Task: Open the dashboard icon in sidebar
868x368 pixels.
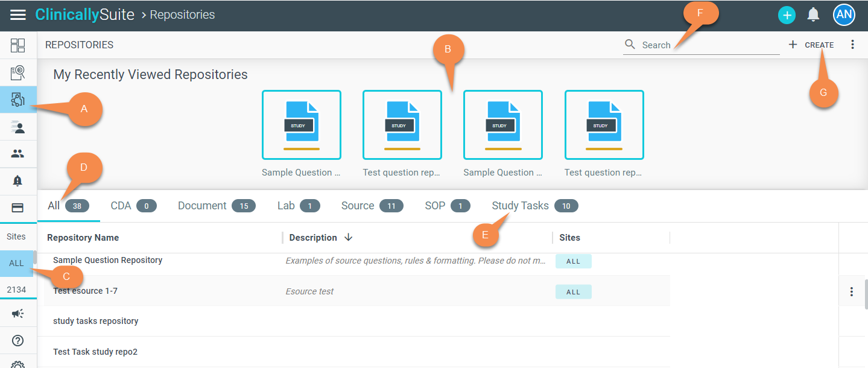Action: coord(18,45)
